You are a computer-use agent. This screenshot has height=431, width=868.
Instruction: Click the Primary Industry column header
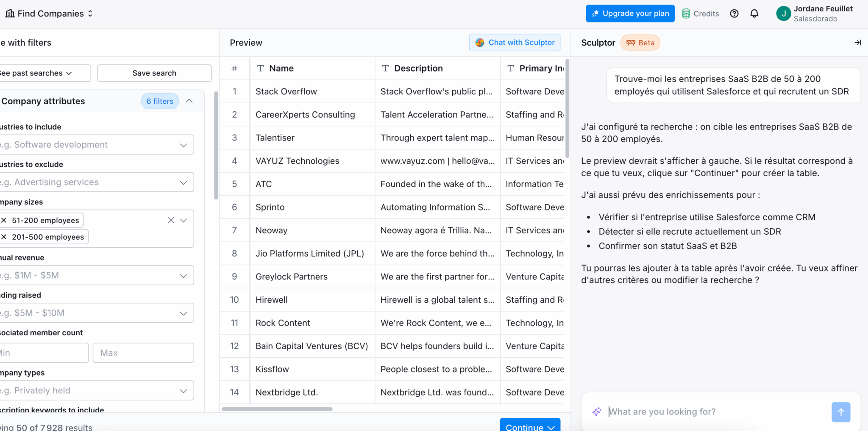pyautogui.click(x=532, y=69)
